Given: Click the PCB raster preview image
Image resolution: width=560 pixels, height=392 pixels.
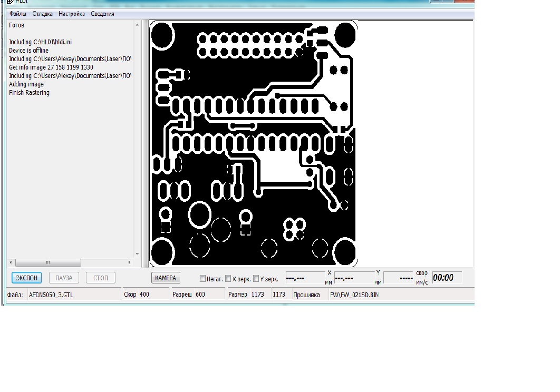Looking at the screenshot, I should (x=254, y=143).
